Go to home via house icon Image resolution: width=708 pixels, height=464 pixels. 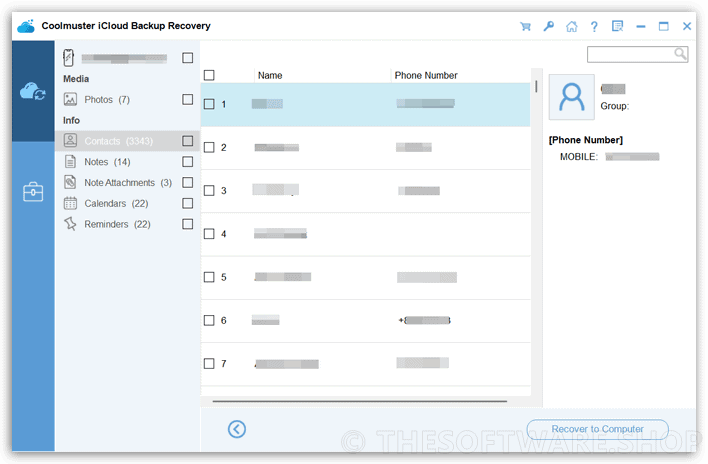pos(572,27)
